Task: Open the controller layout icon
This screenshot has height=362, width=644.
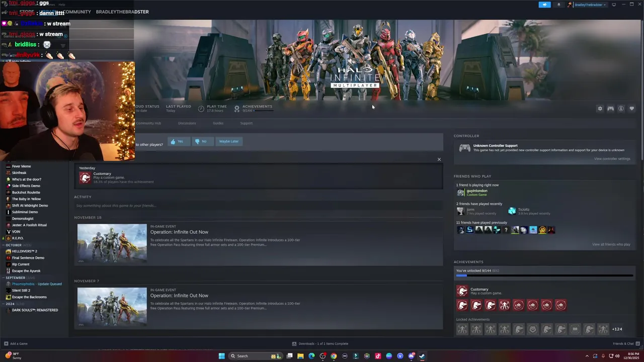Action: click(x=610, y=109)
